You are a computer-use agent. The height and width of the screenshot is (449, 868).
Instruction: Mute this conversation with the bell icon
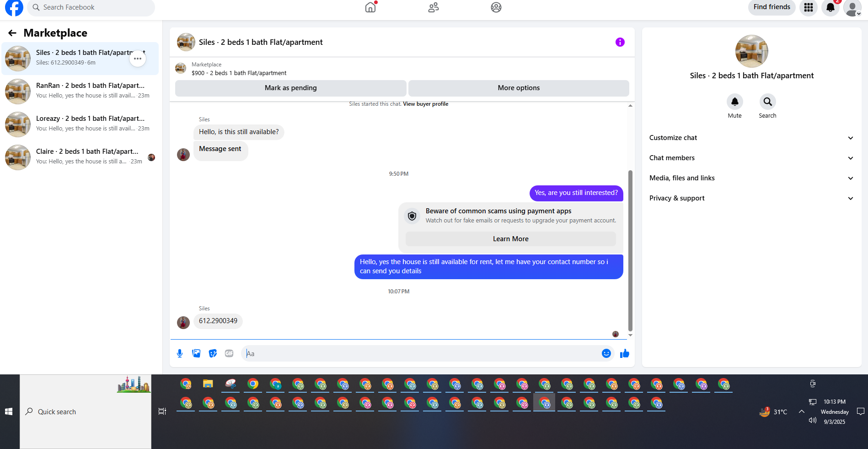point(735,102)
